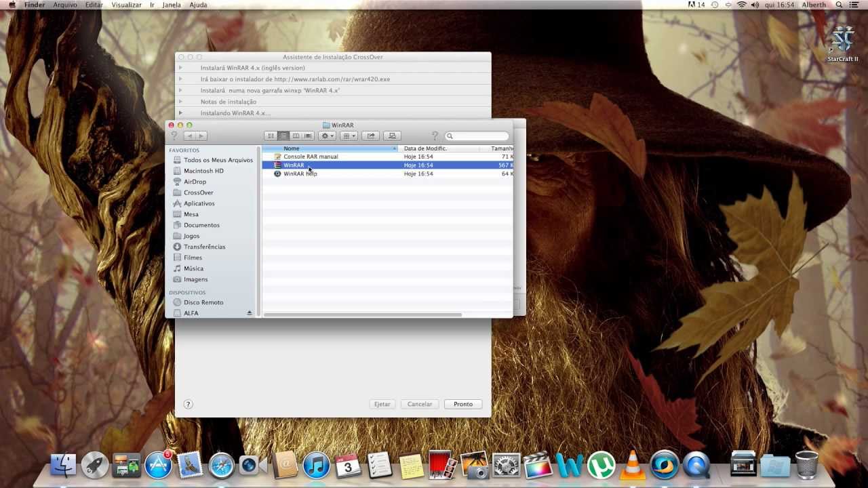Open the App Store from the dock
Viewport: 868px width, 488px height.
click(159, 466)
